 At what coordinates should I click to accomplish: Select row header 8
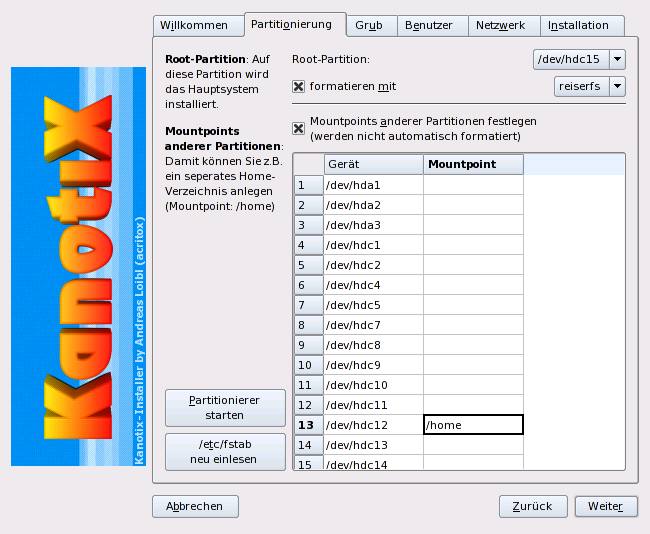[x=308, y=325]
